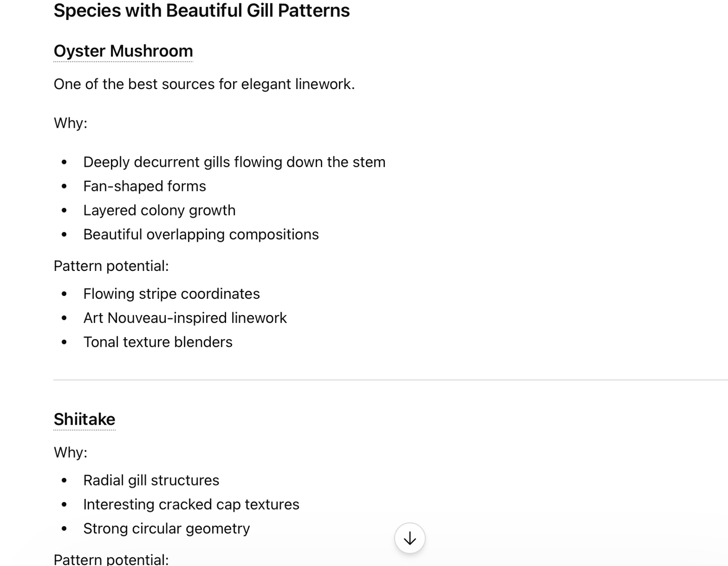The height and width of the screenshot is (566, 728).
Task: Click the 'Beautiful overlapping compositions' bullet
Action: (x=201, y=234)
